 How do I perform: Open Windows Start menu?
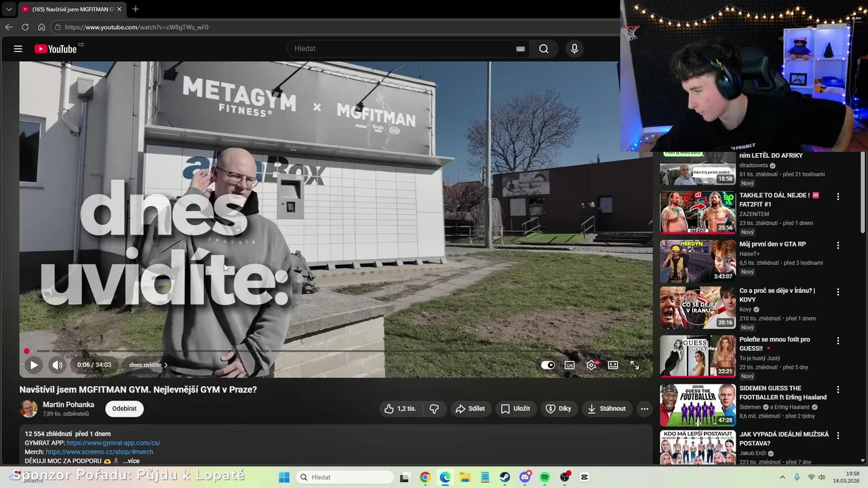[x=284, y=477]
